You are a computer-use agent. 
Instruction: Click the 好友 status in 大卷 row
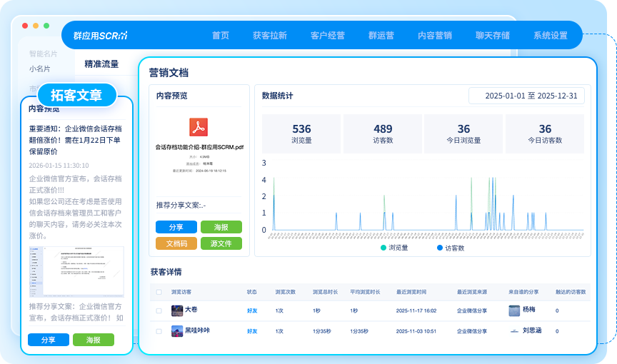252,310
